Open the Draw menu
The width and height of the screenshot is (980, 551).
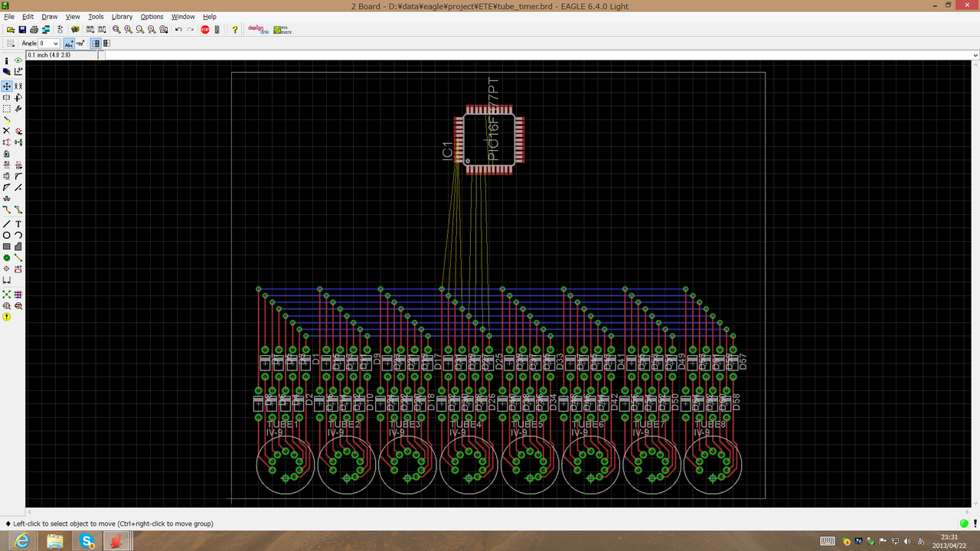pos(50,17)
